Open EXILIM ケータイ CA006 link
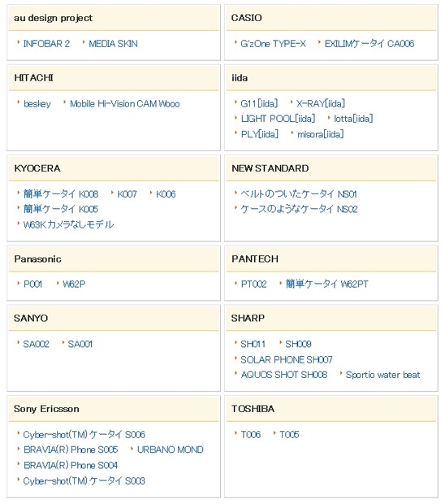 [x=369, y=44]
